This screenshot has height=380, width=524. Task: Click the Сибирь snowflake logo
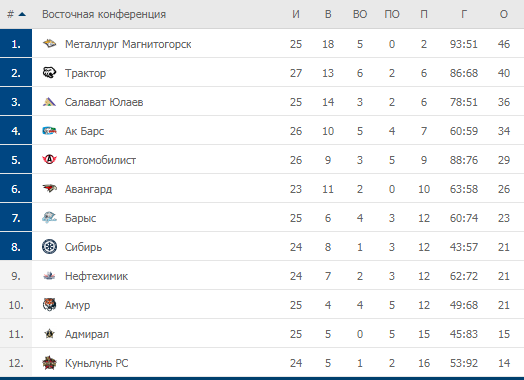tap(49, 247)
